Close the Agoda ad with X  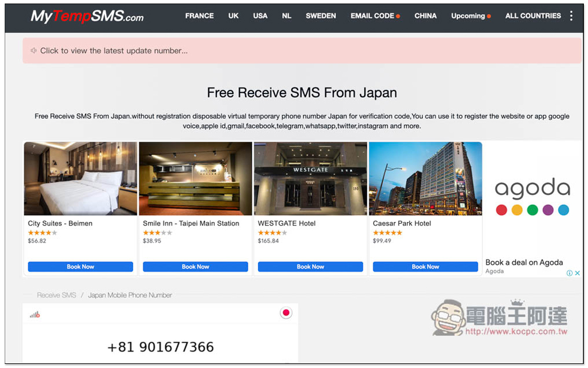(577, 273)
